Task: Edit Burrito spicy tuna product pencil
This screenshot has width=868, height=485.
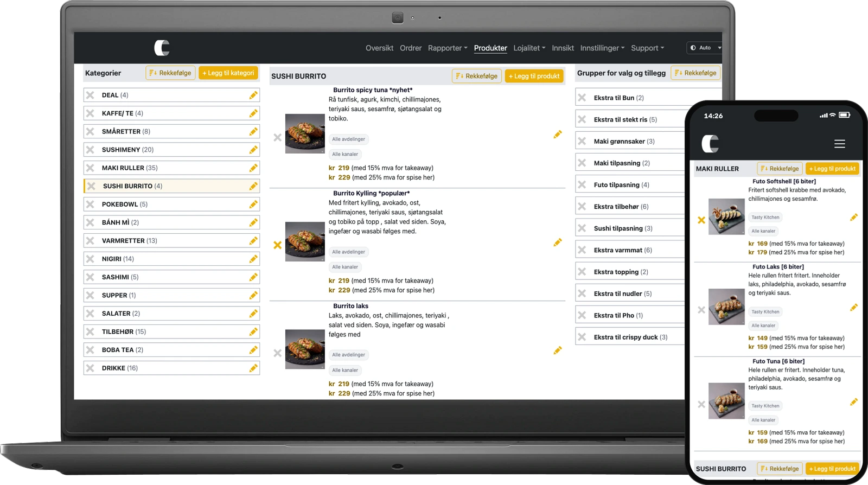Action: [x=558, y=135]
